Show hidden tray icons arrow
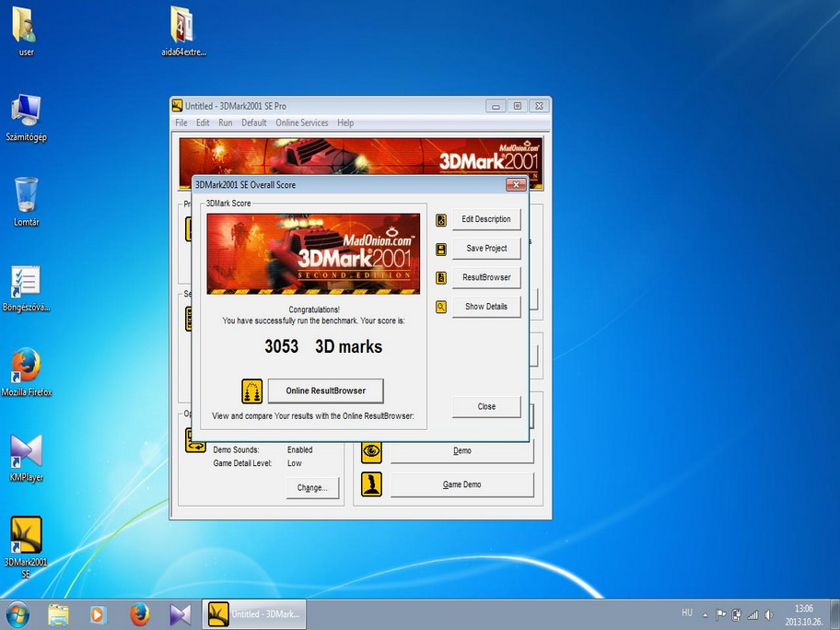840x630 pixels. click(705, 615)
